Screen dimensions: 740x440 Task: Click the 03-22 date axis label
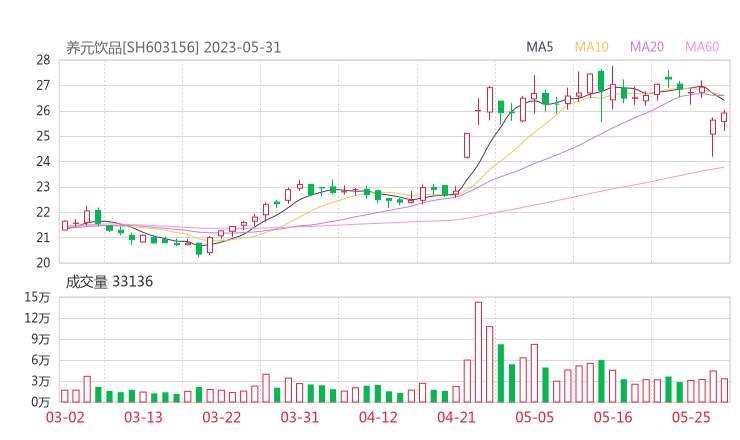tap(222, 417)
